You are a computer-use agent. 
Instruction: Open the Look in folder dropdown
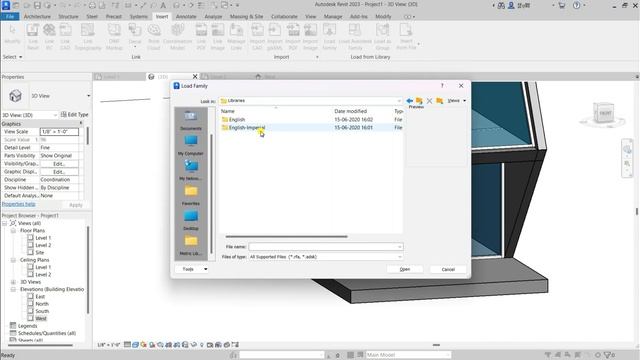click(x=399, y=101)
